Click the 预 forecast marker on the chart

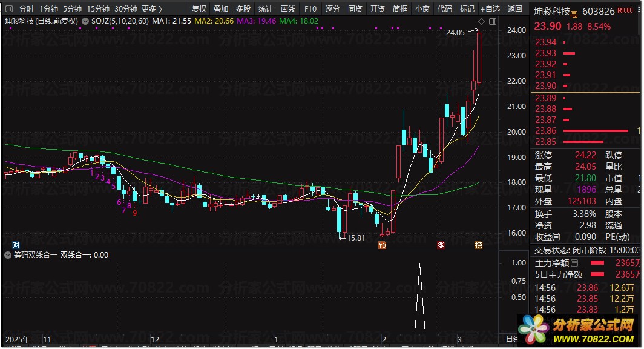(382, 245)
